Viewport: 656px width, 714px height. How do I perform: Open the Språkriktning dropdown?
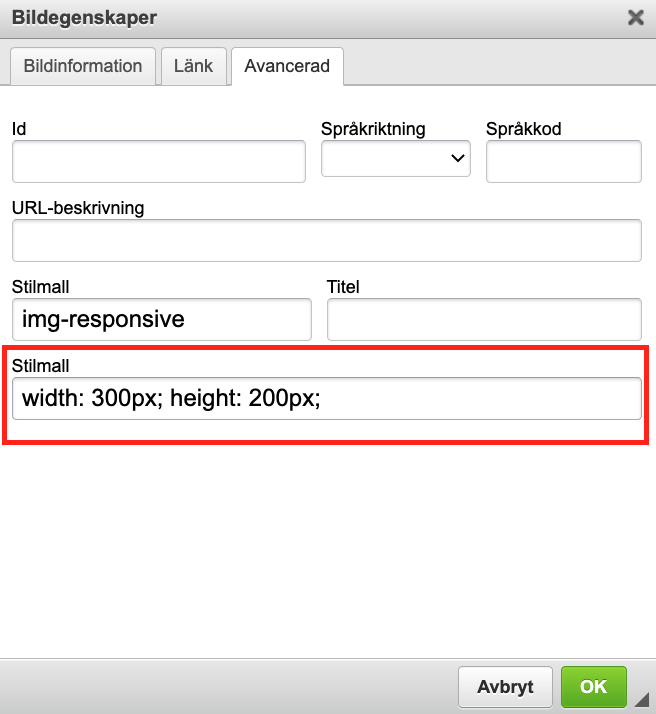click(396, 158)
